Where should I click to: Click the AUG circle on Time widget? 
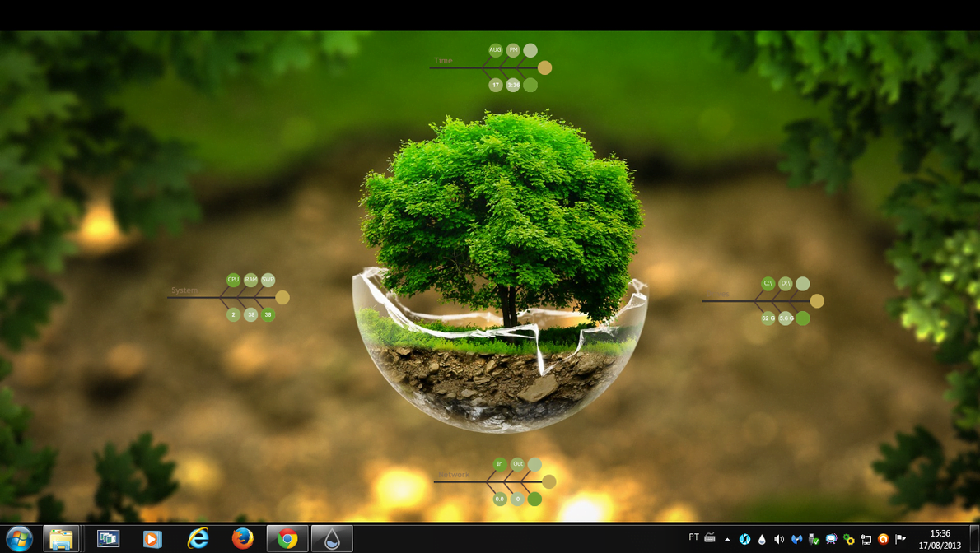(495, 50)
